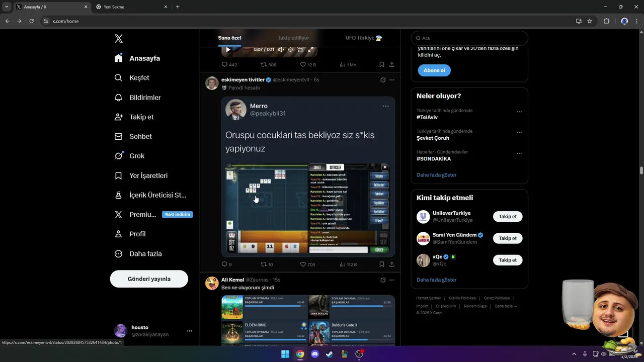This screenshot has height=362, width=644.
Task: Open Yer İşaretleri bookmarks
Action: (141, 175)
